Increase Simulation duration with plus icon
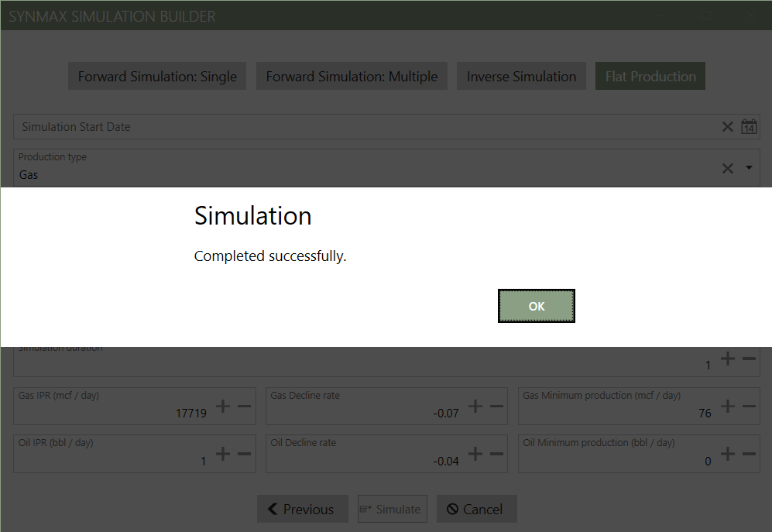772x532 pixels. click(x=728, y=359)
